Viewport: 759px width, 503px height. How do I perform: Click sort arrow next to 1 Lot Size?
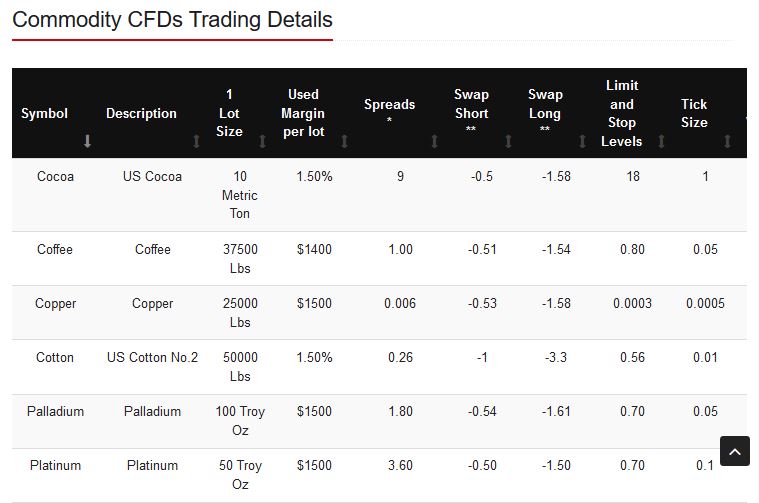[x=262, y=142]
